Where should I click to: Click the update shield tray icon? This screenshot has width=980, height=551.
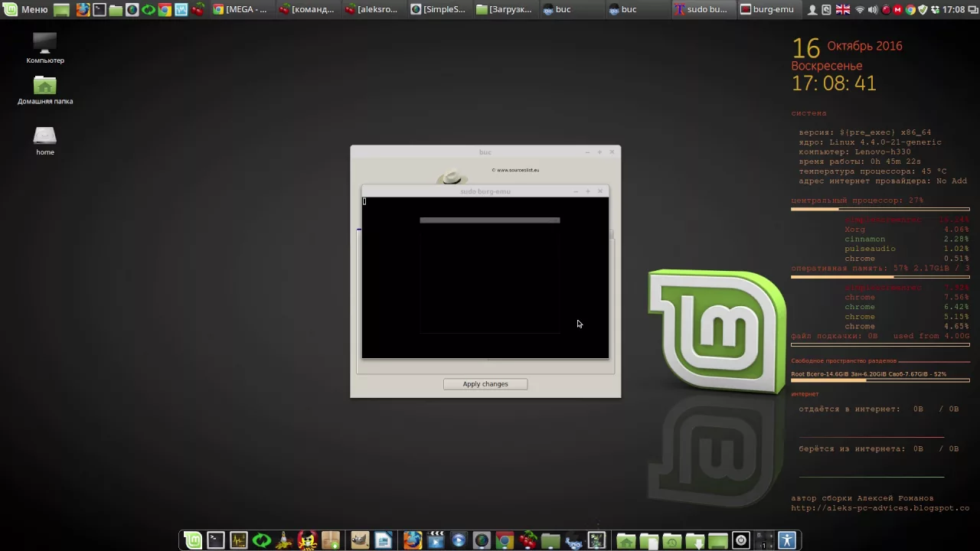point(923,10)
